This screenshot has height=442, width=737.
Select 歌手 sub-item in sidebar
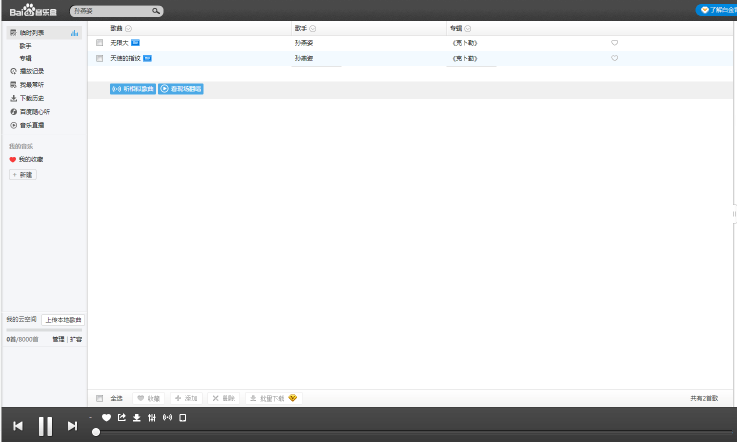click(25, 46)
